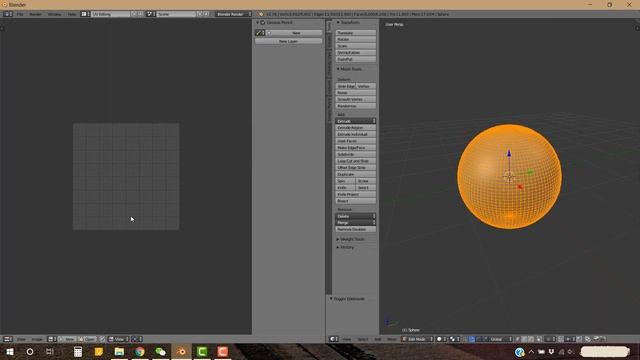The image size is (640, 360).
Task: Open Google Chrome from the taskbar
Action: point(140,351)
